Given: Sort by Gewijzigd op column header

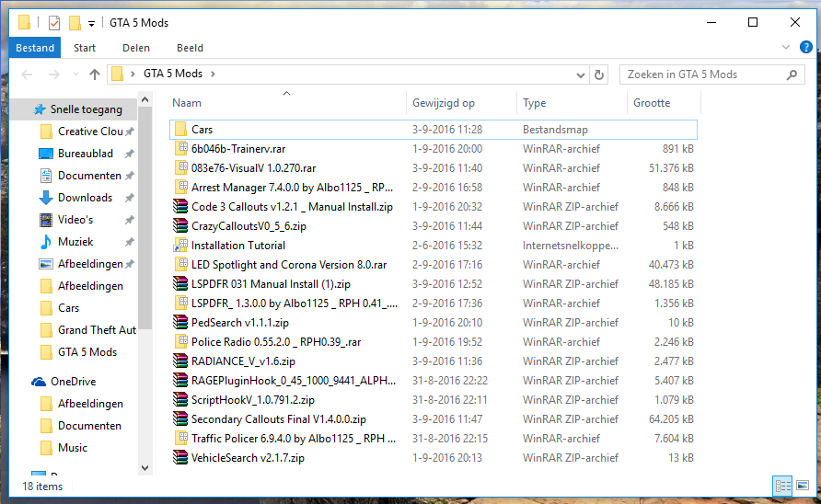Looking at the screenshot, I should pos(444,103).
